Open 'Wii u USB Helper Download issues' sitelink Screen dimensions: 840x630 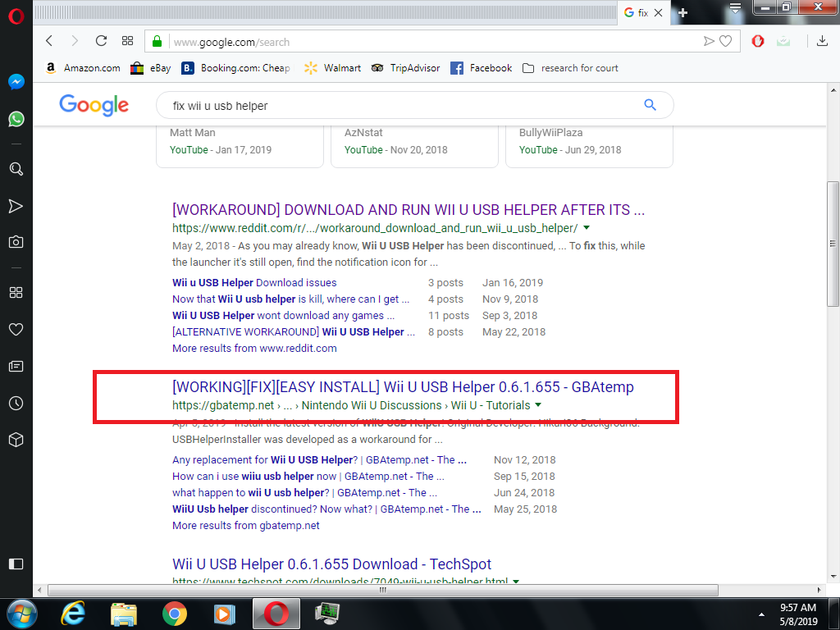click(x=254, y=282)
